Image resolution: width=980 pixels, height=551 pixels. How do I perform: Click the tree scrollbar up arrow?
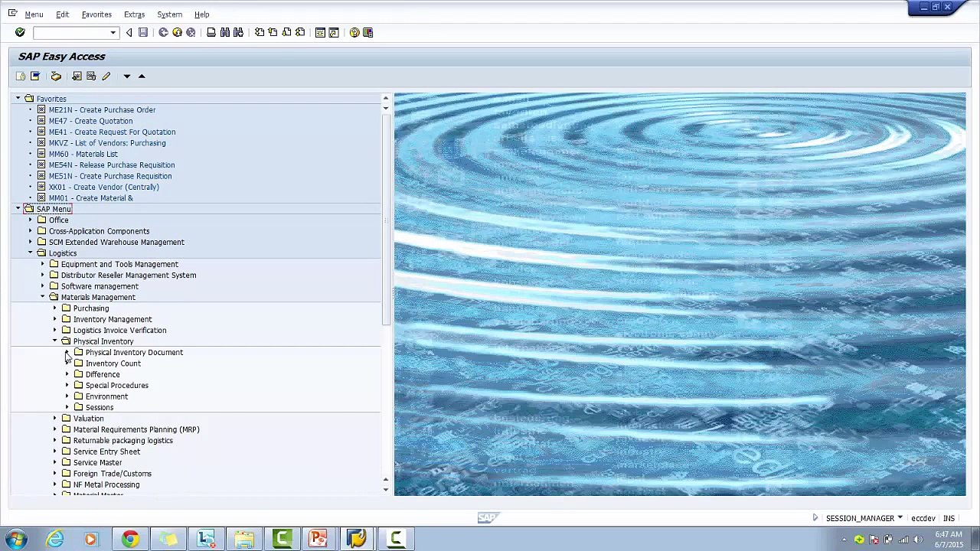(386, 98)
